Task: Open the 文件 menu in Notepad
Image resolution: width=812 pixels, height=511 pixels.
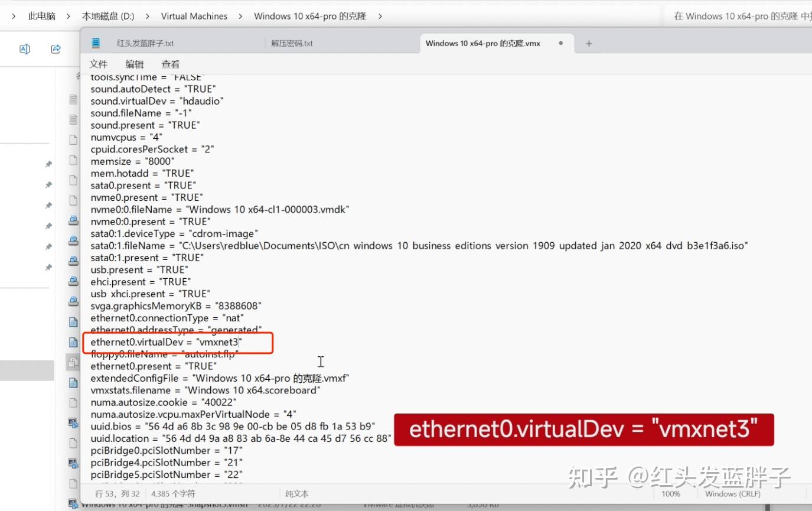Action: [x=99, y=64]
